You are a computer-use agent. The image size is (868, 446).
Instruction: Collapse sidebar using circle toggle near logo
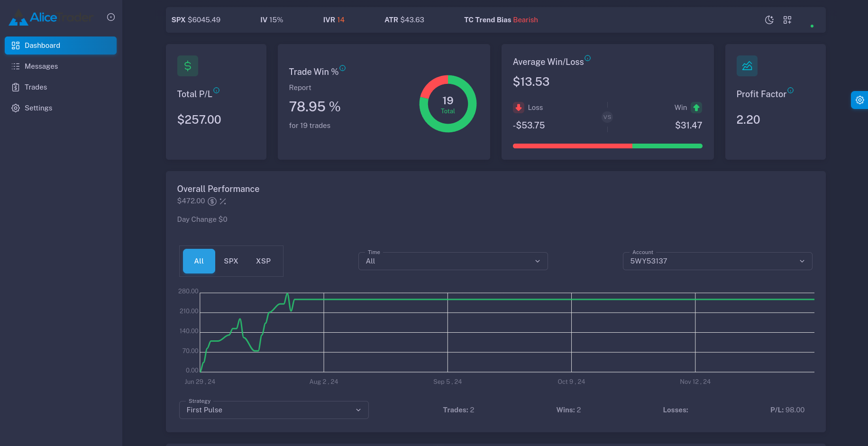tap(111, 17)
